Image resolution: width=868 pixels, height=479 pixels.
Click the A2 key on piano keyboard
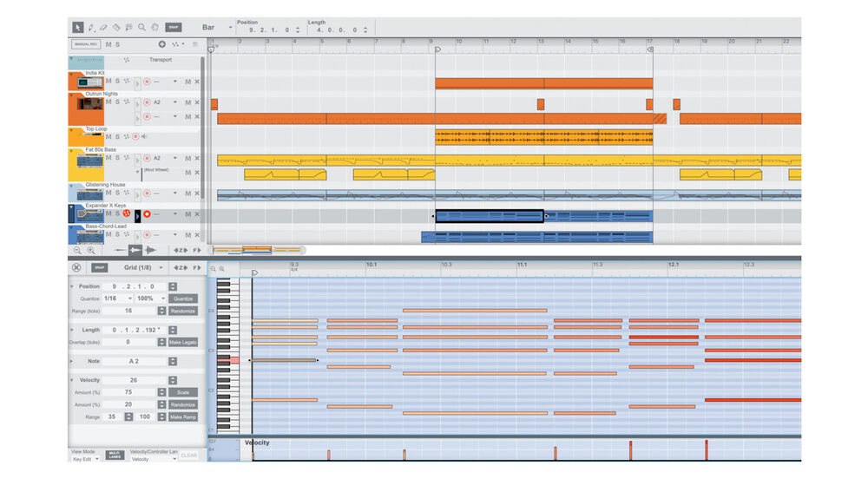(228, 360)
